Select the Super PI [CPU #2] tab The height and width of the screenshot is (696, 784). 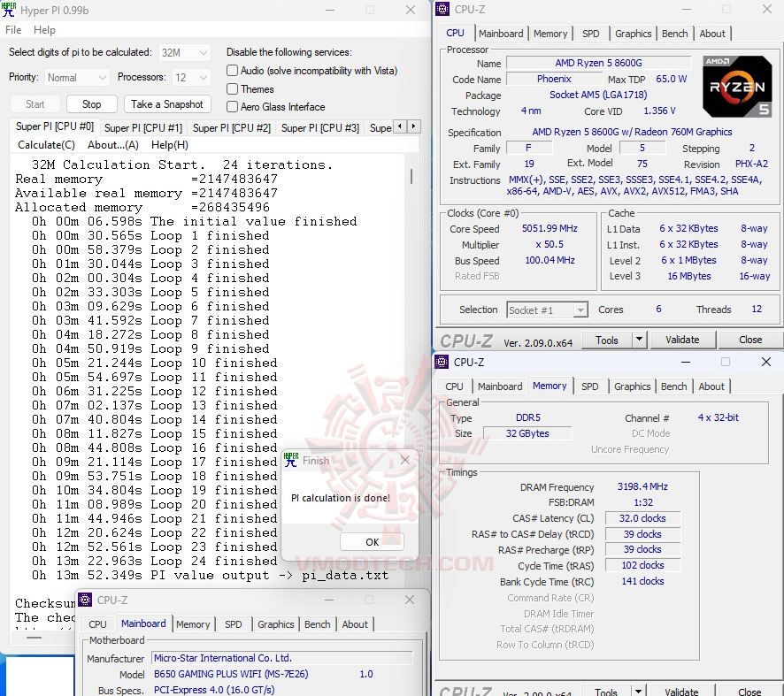point(232,128)
